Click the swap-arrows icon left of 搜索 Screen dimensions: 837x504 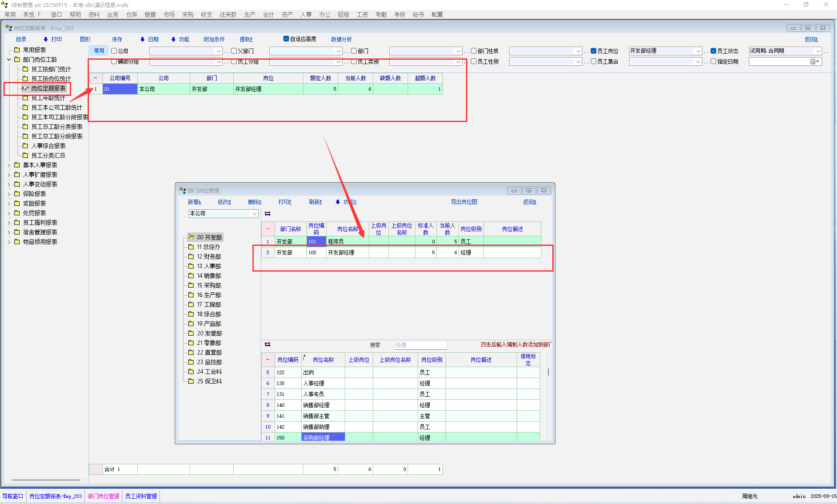click(x=268, y=344)
